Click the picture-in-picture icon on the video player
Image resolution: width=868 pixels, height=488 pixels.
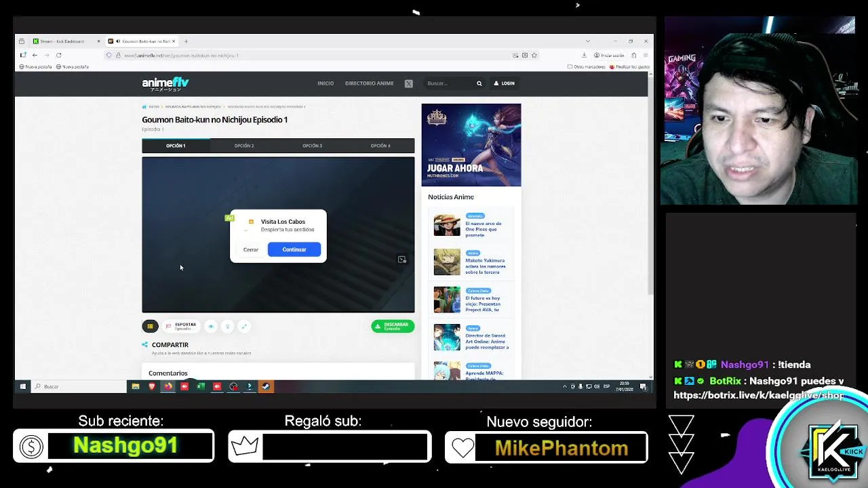(402, 260)
